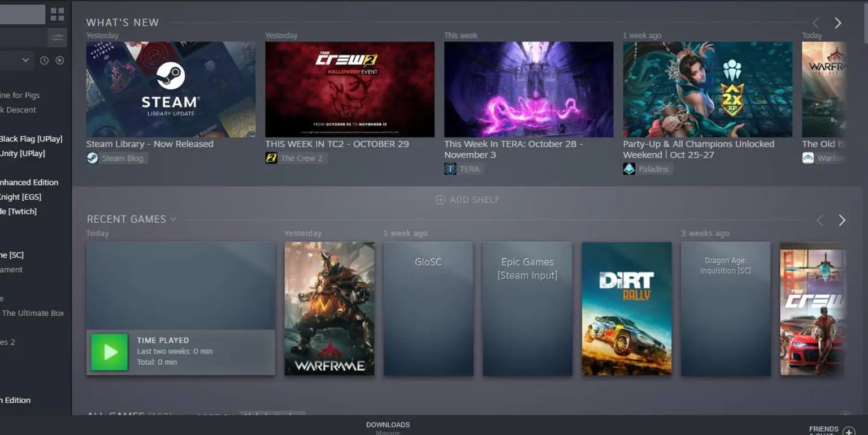Select "Enhanced Edition" sidebar entry
The image size is (868, 435).
pos(29,182)
